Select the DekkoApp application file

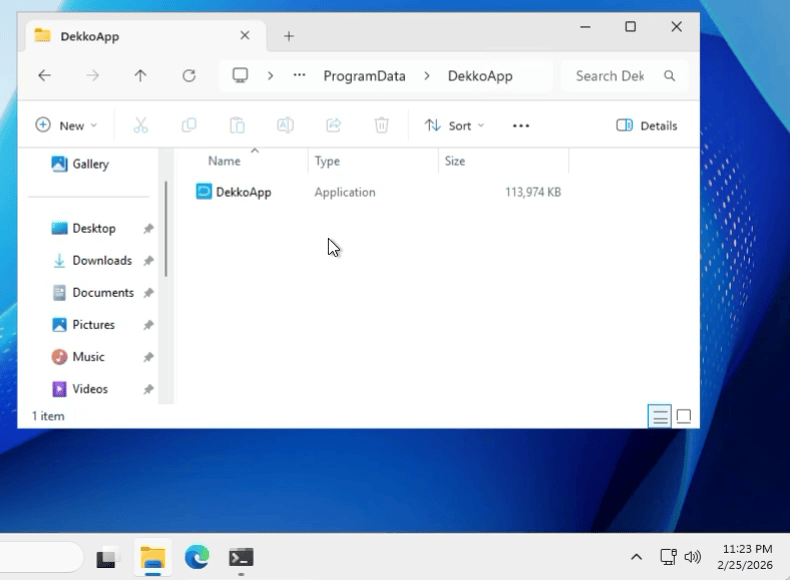(378, 192)
